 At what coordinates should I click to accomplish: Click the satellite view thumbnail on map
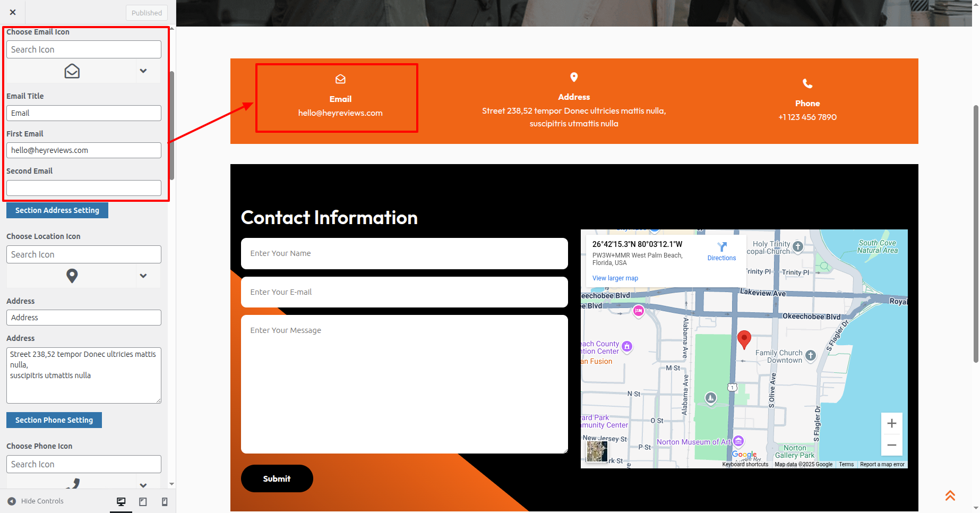click(597, 451)
